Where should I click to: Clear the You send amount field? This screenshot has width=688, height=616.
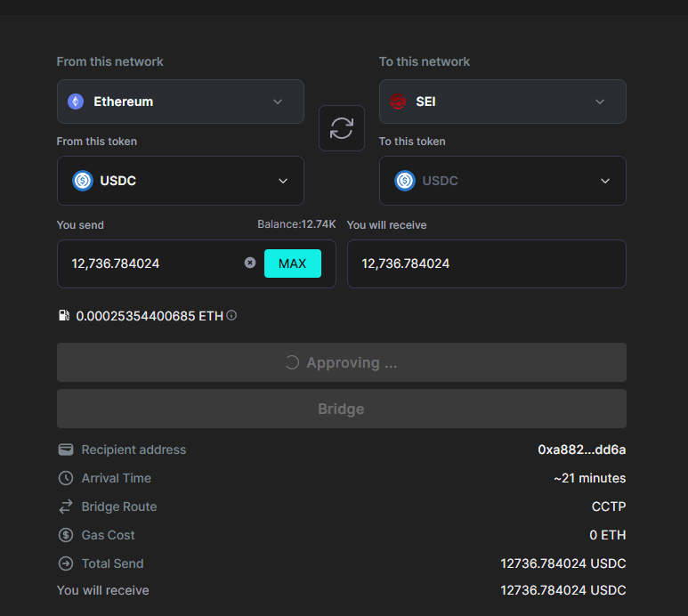click(250, 263)
